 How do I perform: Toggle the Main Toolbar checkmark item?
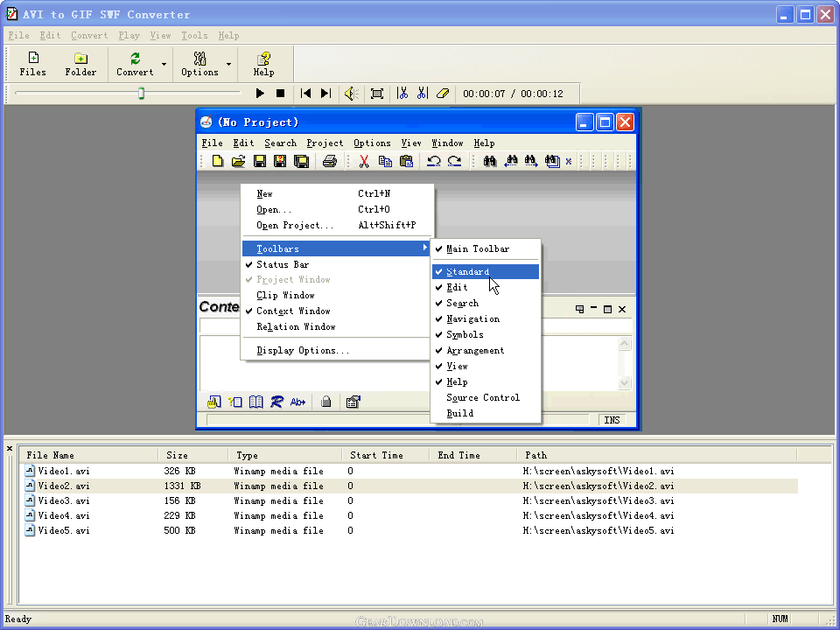pos(486,248)
